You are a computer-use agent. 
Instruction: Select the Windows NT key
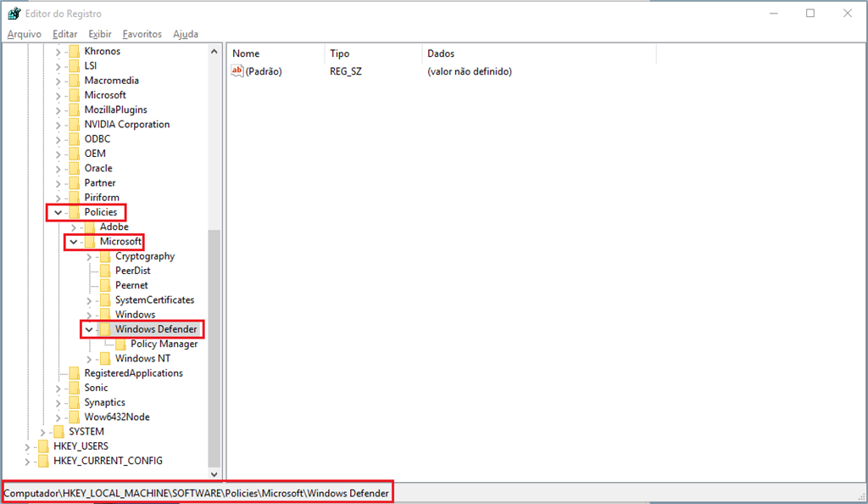pyautogui.click(x=142, y=358)
